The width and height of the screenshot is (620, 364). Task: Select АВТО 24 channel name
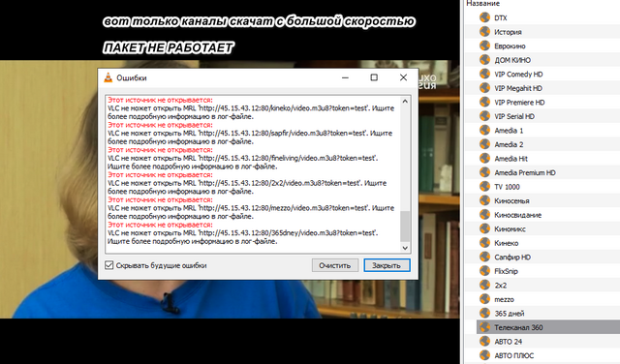click(x=509, y=342)
